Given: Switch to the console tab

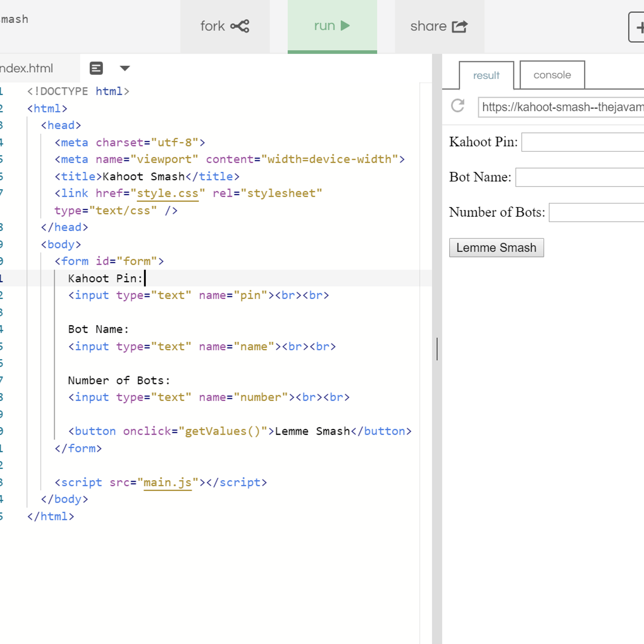Looking at the screenshot, I should [552, 75].
